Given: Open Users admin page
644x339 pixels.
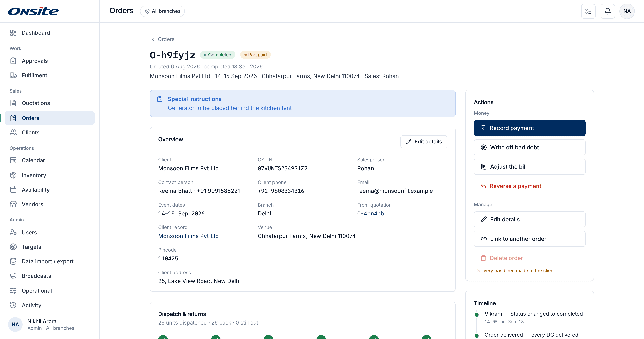Looking at the screenshot, I should tap(50, 232).
